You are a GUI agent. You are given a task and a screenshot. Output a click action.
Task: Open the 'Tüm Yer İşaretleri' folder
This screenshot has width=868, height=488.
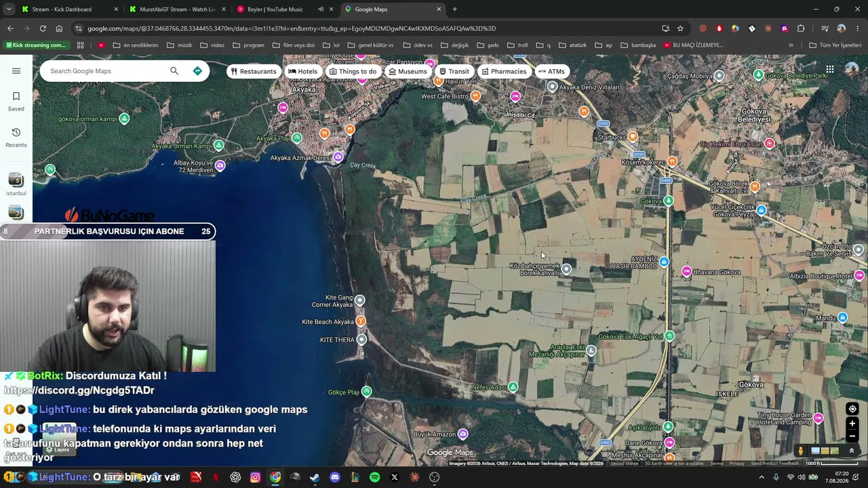pyautogui.click(x=835, y=45)
